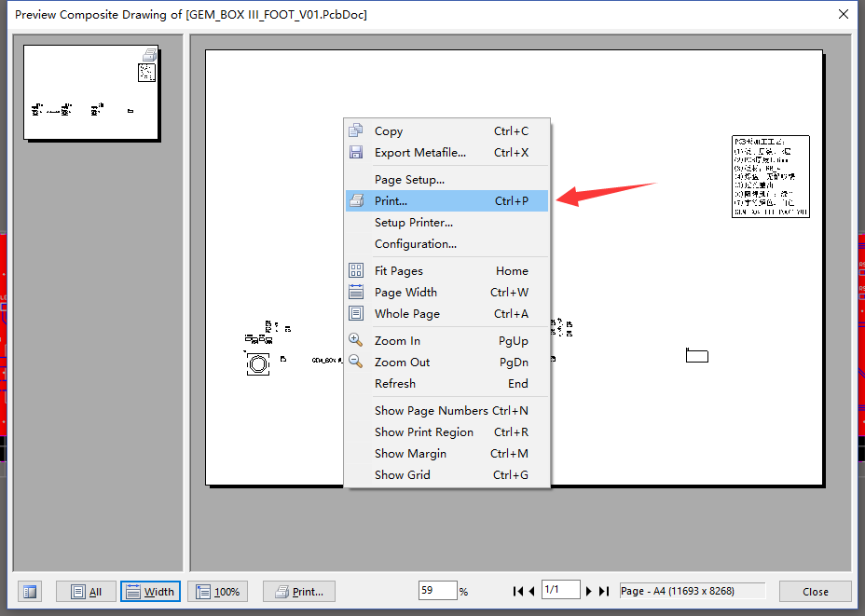Go to the previous page arrow

(x=532, y=591)
